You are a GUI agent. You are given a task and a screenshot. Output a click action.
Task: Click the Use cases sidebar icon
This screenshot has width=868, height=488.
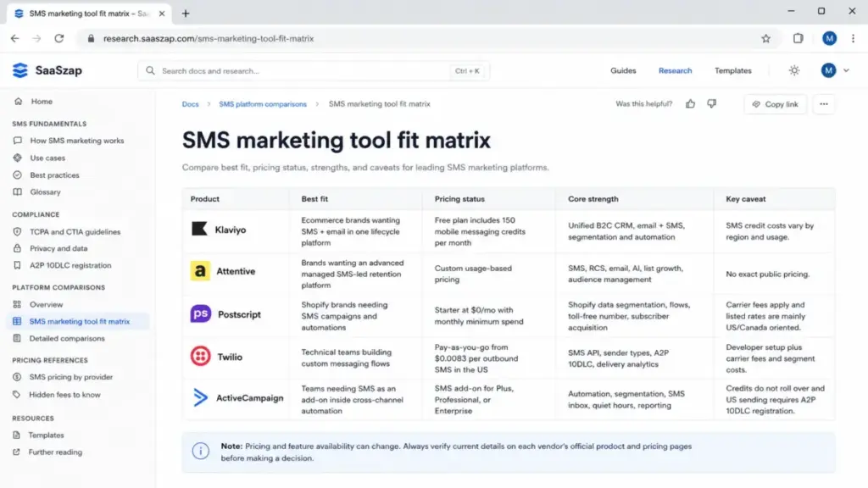point(17,158)
